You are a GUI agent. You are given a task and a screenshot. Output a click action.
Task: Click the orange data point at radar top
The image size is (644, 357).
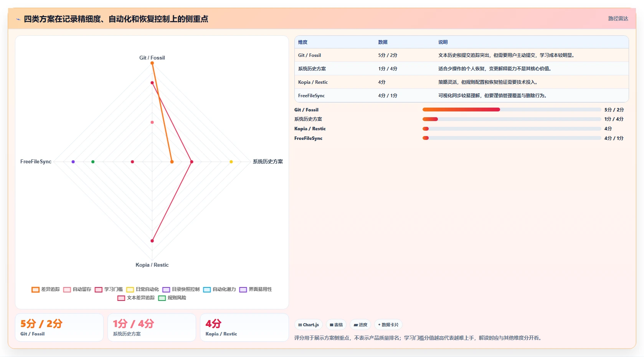coord(152,63)
